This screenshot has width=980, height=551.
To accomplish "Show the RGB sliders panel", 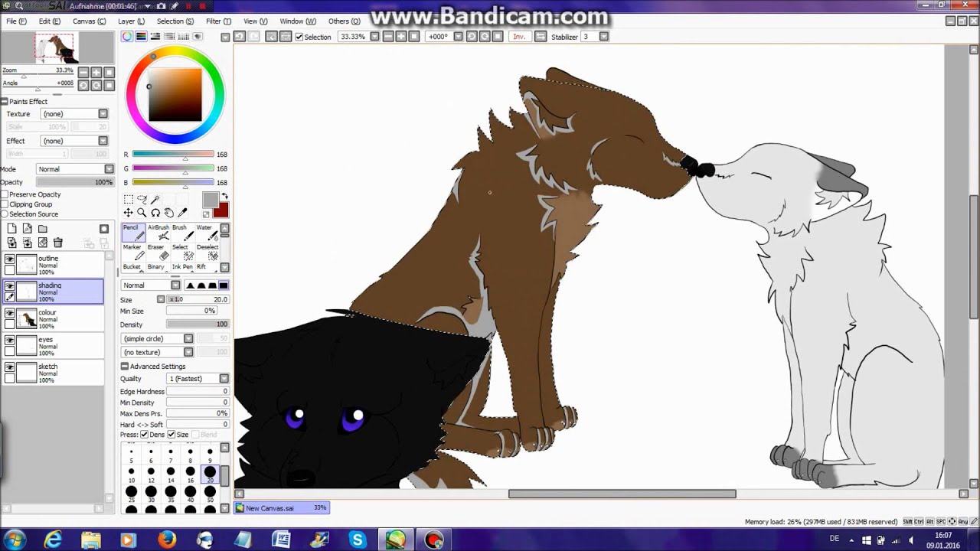I will tap(141, 36).
